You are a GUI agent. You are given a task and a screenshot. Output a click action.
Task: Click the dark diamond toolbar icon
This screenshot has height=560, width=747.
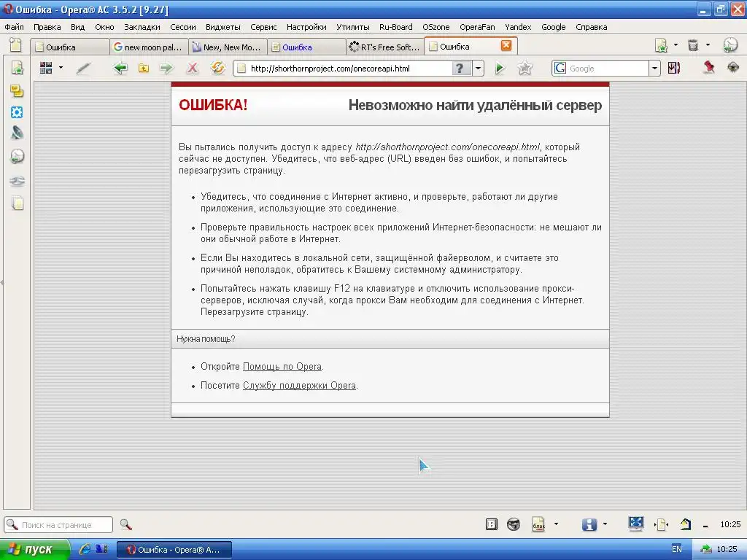(x=733, y=68)
